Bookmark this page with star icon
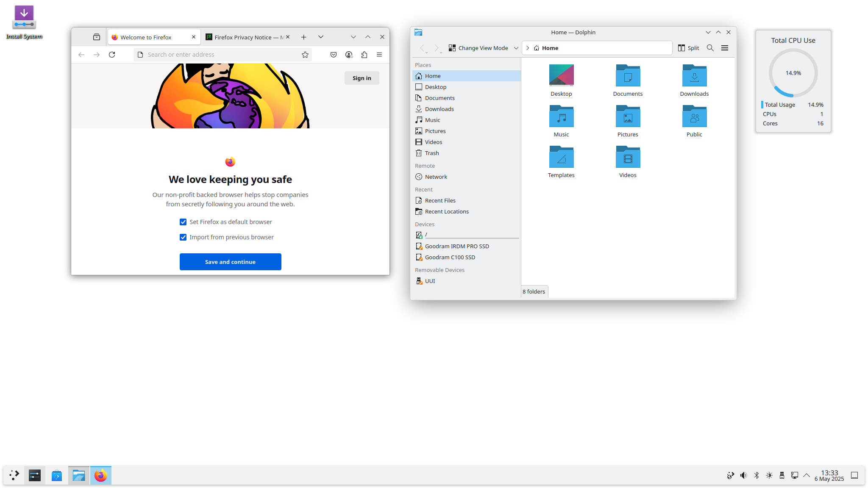The height and width of the screenshot is (488, 868). pos(305,55)
